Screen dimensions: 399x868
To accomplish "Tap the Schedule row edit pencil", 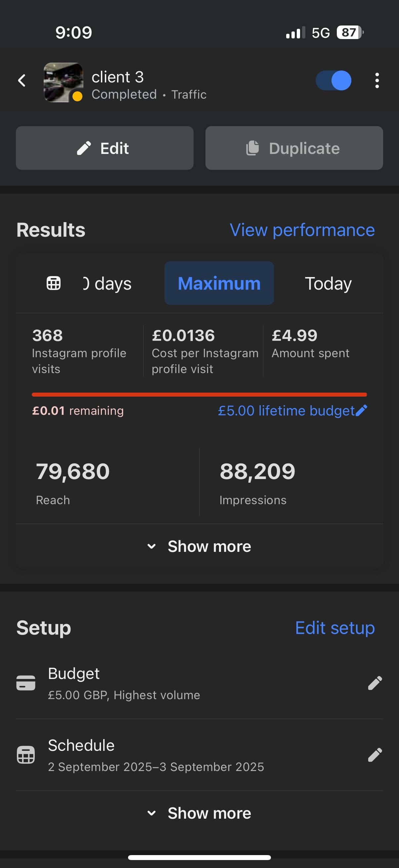I will tap(375, 755).
